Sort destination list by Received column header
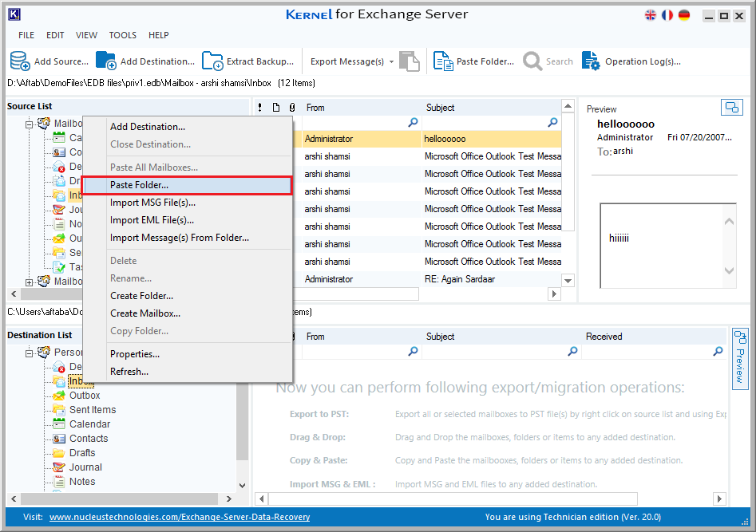 tap(654, 337)
